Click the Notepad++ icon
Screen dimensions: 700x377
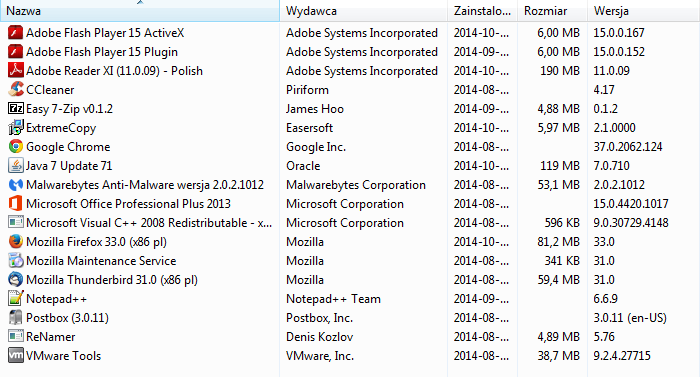tap(16, 298)
